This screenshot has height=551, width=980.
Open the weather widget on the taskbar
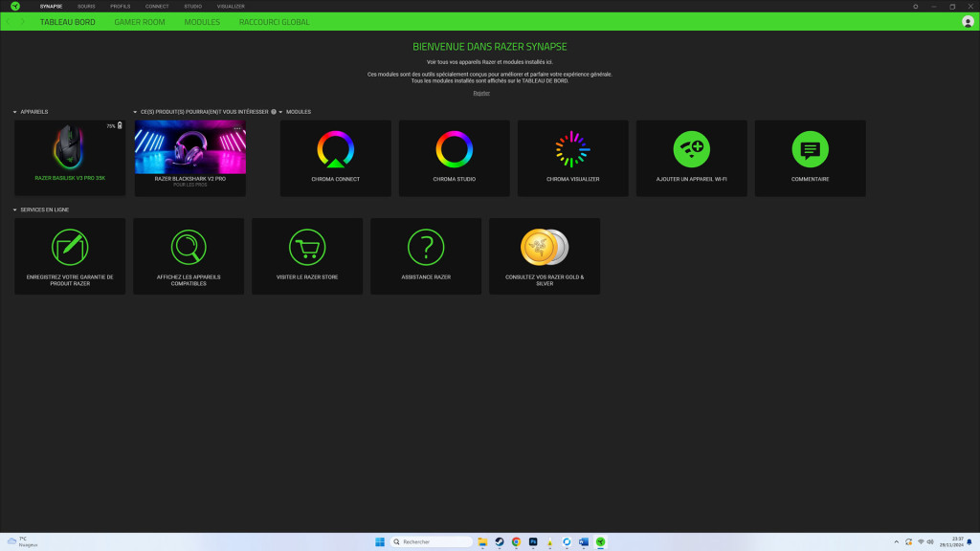[23, 541]
